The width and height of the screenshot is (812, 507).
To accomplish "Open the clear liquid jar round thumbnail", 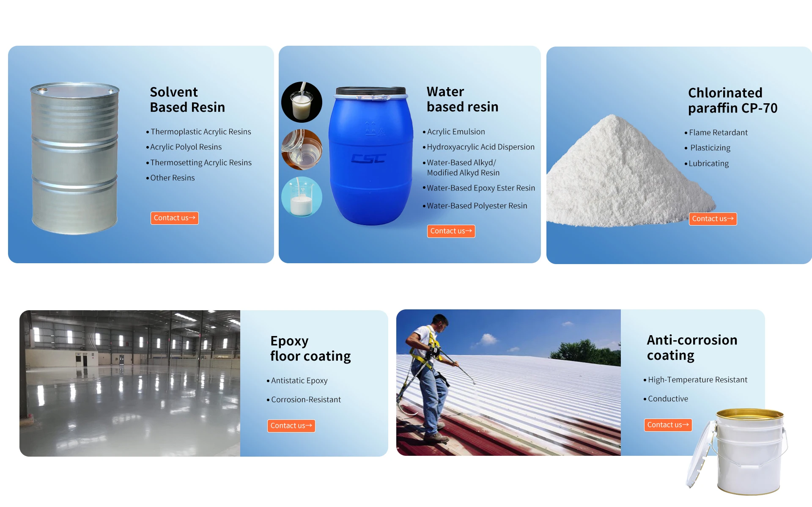I will (302, 149).
